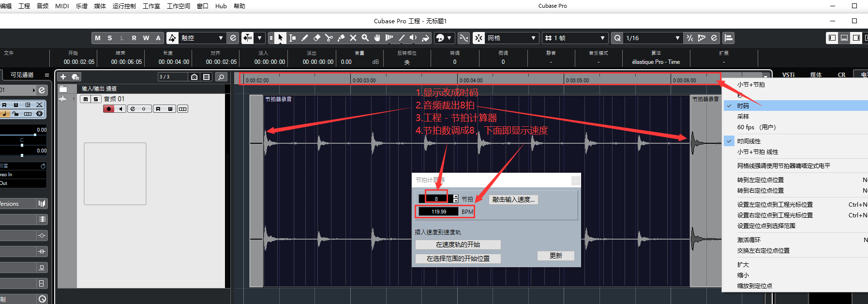Click the Quantize Q apply icon

coord(617,38)
